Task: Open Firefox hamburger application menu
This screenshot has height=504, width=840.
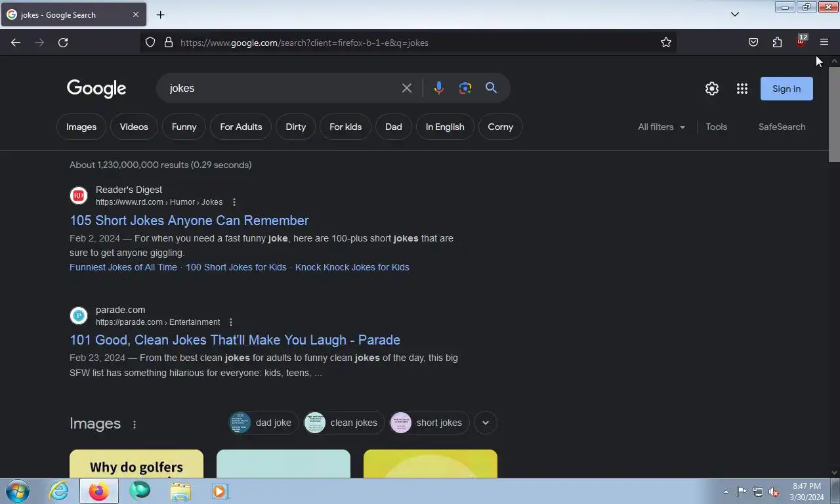Action: 824,43
